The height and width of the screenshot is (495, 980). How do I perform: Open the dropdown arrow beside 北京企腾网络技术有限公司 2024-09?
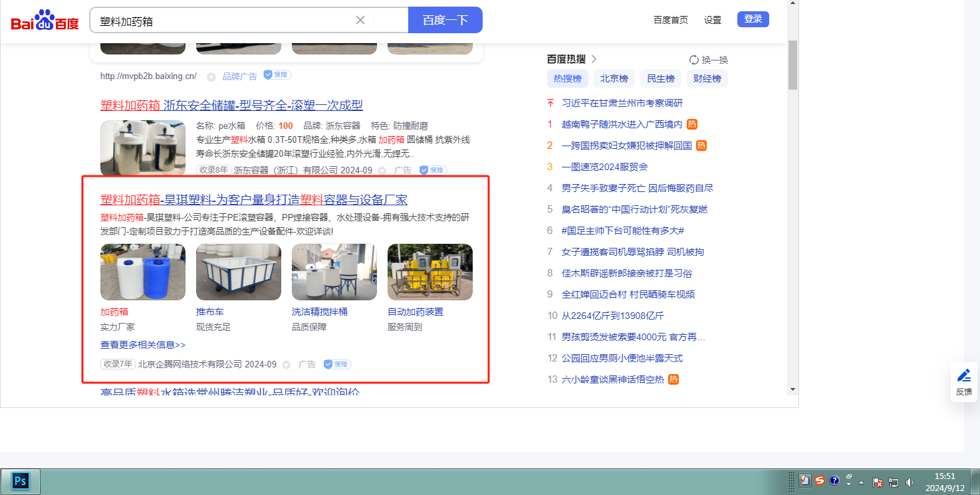[x=286, y=365]
